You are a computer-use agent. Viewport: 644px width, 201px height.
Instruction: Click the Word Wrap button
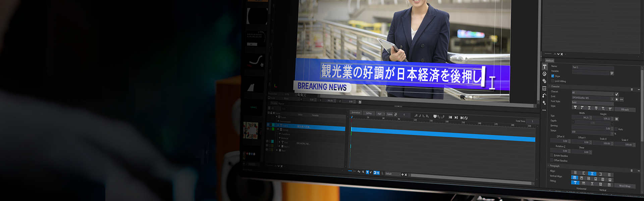coord(625,186)
